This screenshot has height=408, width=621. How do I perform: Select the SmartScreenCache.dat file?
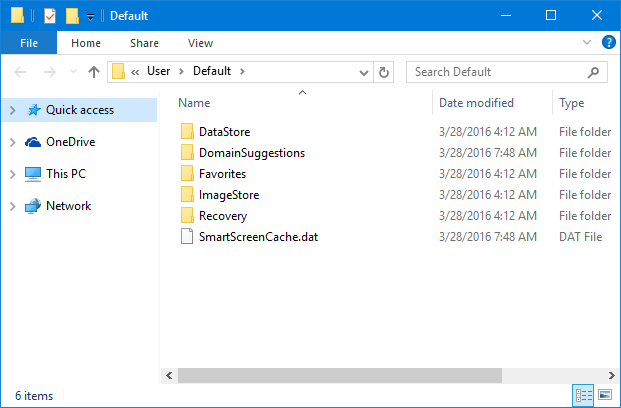pos(258,237)
